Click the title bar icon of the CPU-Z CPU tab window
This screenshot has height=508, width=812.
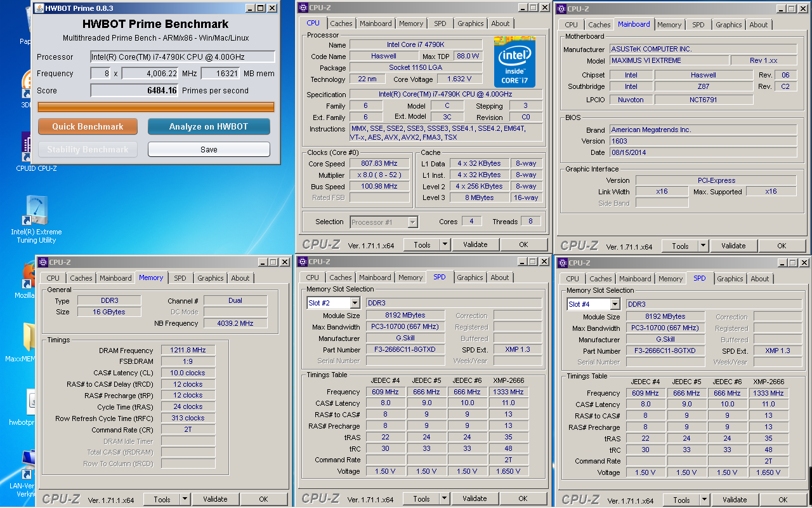(303, 8)
